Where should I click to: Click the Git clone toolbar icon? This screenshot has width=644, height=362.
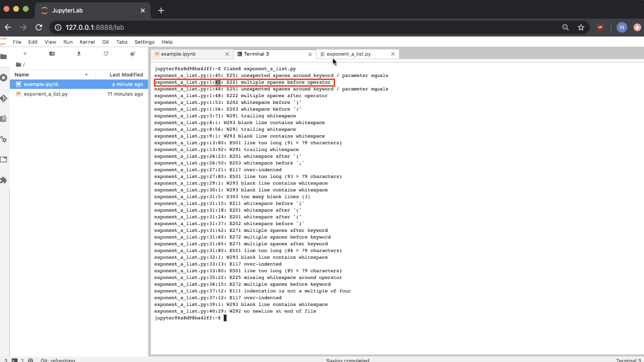(x=133, y=54)
